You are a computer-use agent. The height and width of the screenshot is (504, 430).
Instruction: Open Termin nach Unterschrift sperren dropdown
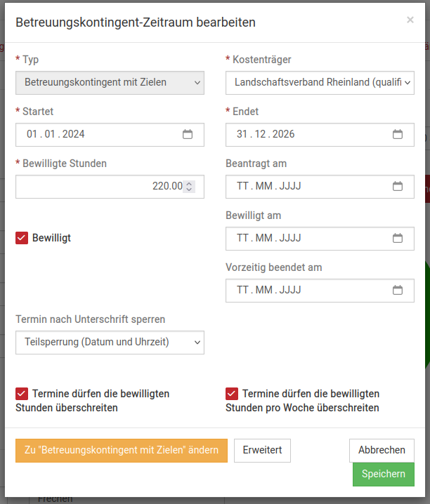point(110,343)
